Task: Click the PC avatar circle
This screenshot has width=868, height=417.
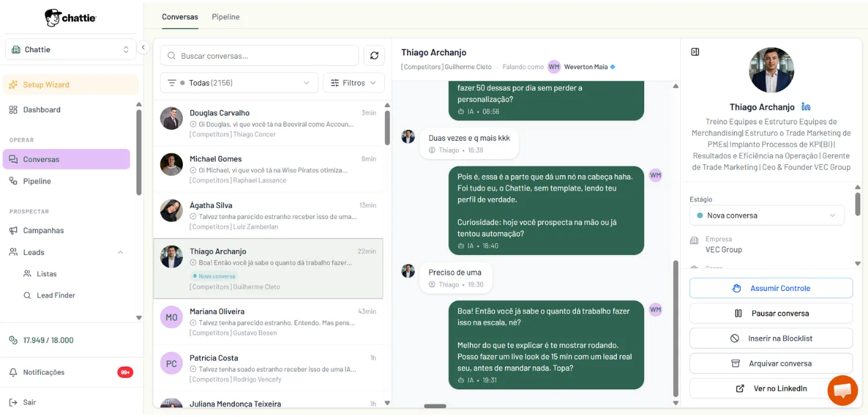Action: pyautogui.click(x=172, y=364)
